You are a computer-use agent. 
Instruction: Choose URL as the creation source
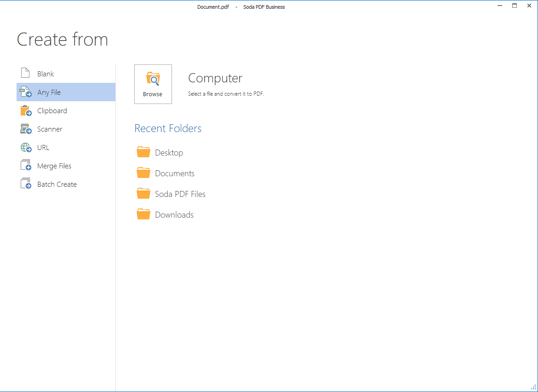pyautogui.click(x=43, y=147)
